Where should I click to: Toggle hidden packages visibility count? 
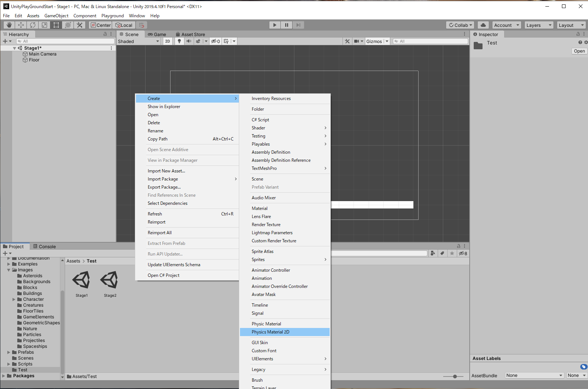(x=463, y=253)
